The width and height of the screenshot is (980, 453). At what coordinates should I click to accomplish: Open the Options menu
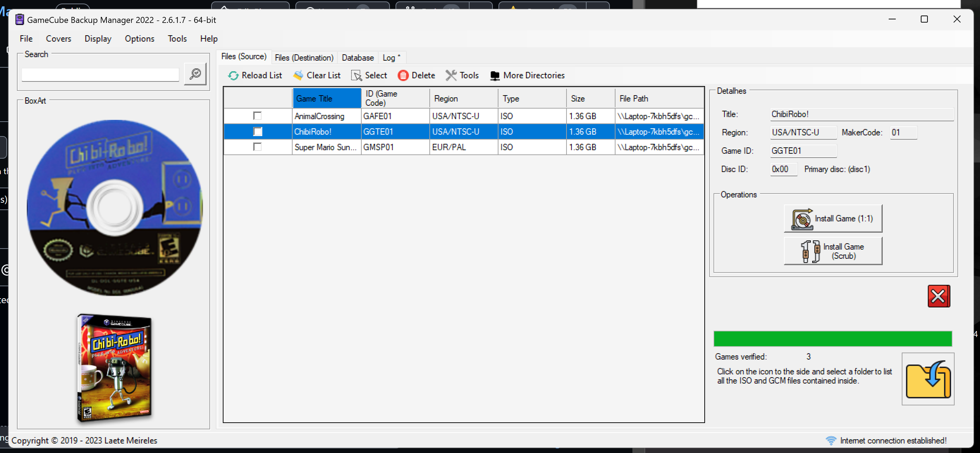click(139, 38)
